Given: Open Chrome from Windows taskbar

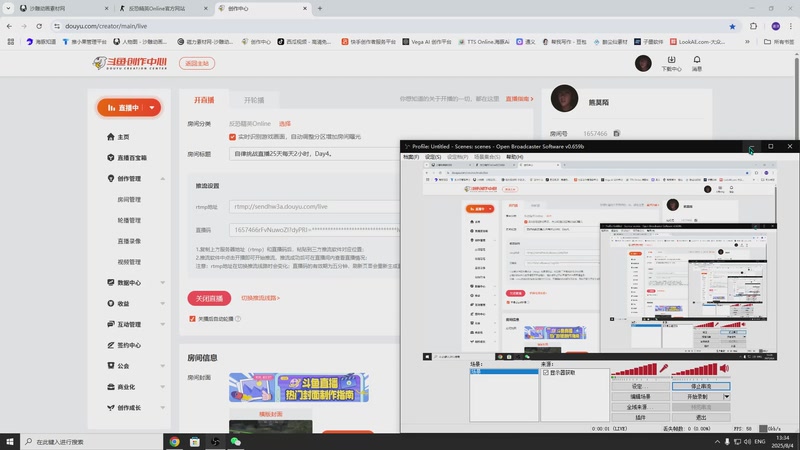Looking at the screenshot, I should (x=174, y=442).
